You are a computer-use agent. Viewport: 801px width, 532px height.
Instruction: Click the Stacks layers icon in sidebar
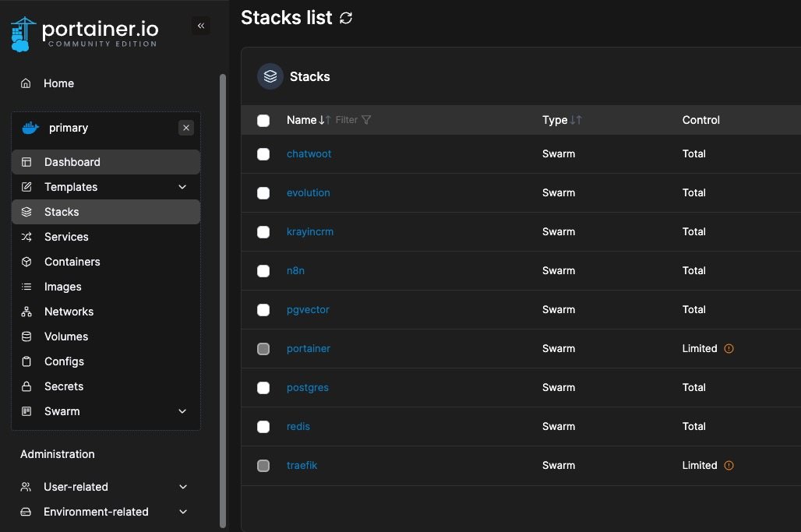26,212
